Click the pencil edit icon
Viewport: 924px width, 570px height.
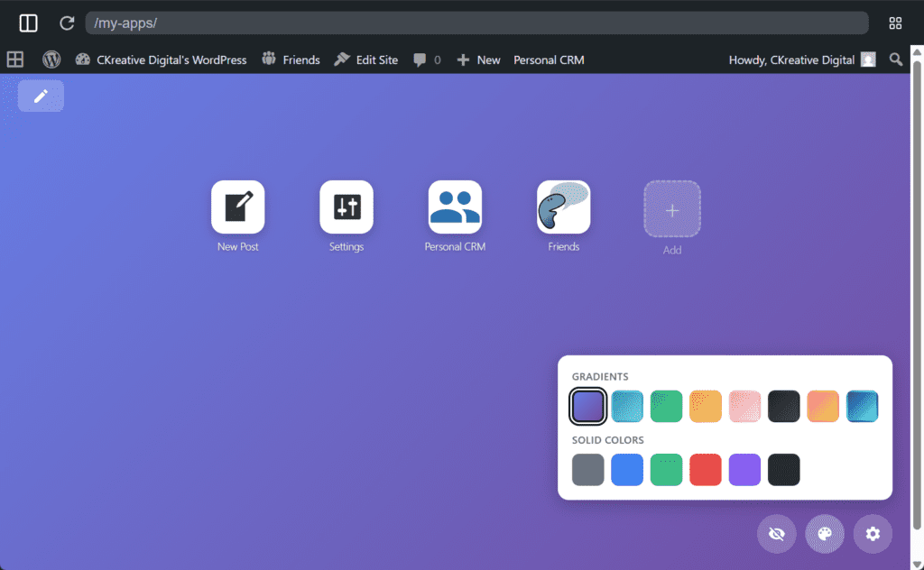pos(41,97)
